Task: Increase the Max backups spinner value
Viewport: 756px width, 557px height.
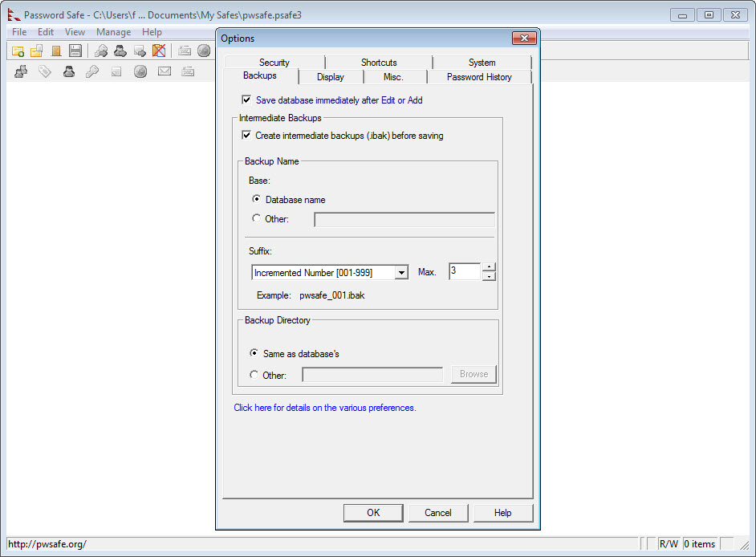Action: (x=489, y=266)
